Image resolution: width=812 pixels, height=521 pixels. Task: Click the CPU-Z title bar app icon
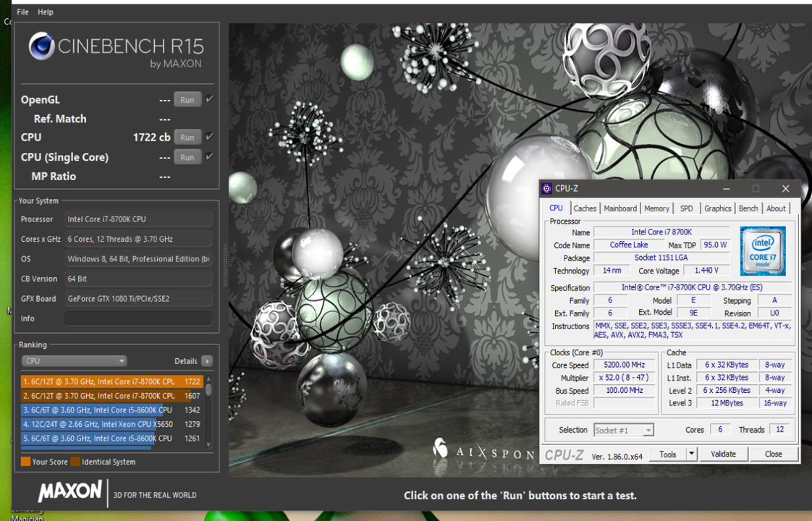[x=546, y=189]
